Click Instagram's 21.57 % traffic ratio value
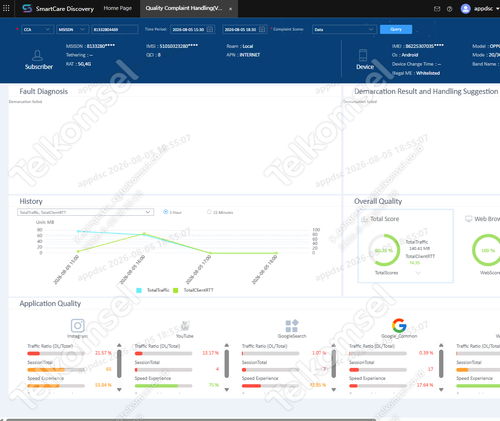This screenshot has height=421, width=500. point(103,353)
